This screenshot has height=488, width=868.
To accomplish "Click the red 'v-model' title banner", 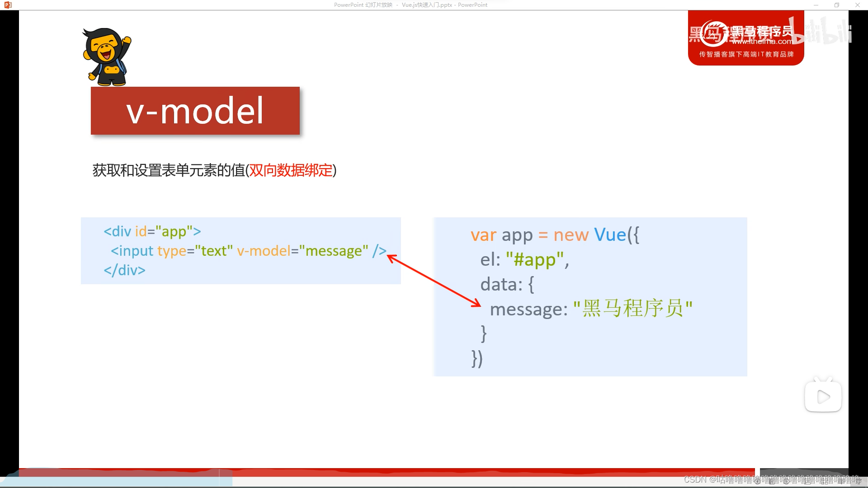I will click(195, 111).
